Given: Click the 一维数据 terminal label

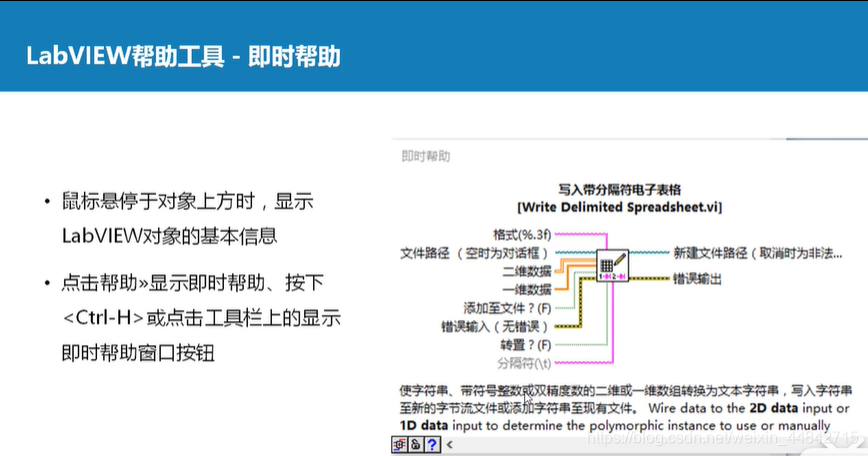Looking at the screenshot, I should 526,289.
